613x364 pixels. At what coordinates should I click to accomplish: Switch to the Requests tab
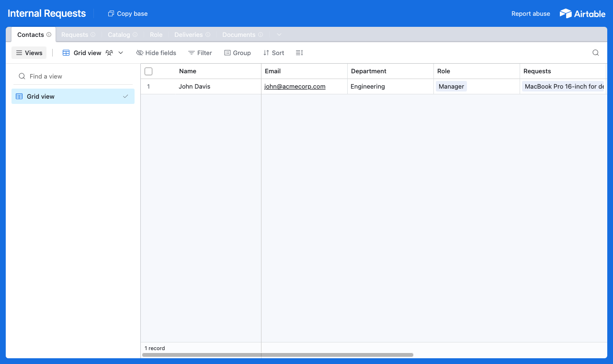pos(78,34)
